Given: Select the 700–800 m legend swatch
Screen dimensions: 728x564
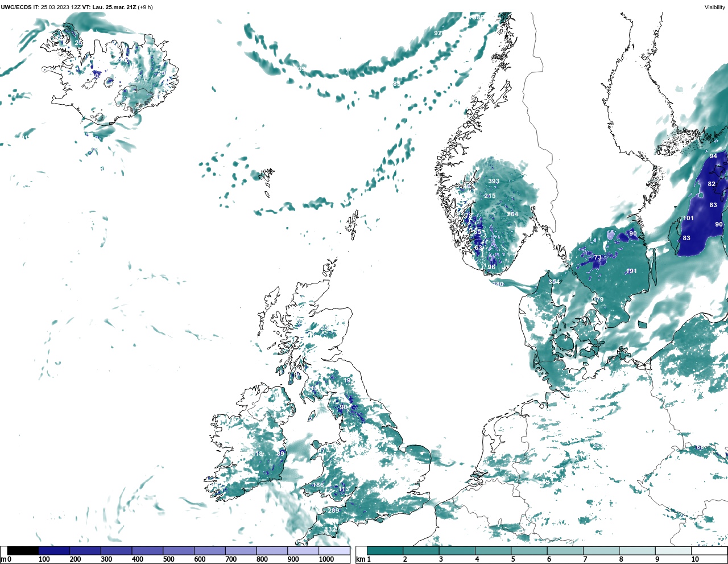Looking at the screenshot, I should 241,551.
